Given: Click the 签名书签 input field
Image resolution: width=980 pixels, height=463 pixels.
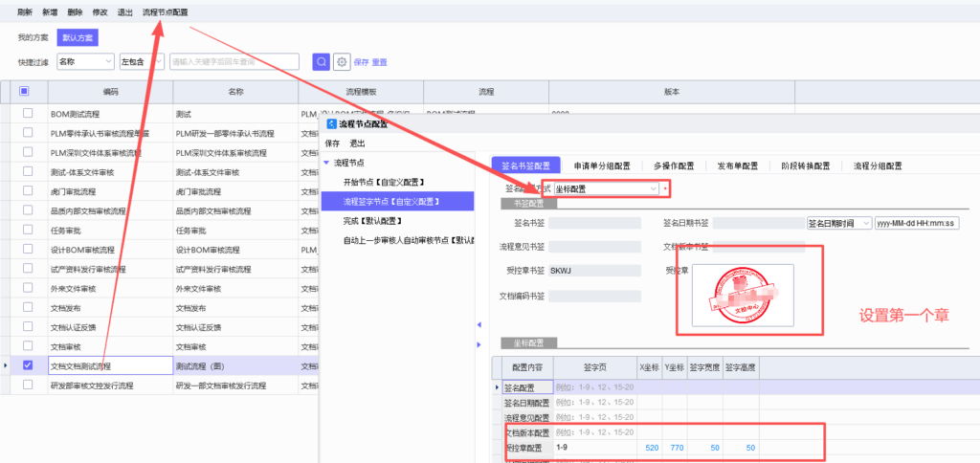Looking at the screenshot, I should point(594,223).
